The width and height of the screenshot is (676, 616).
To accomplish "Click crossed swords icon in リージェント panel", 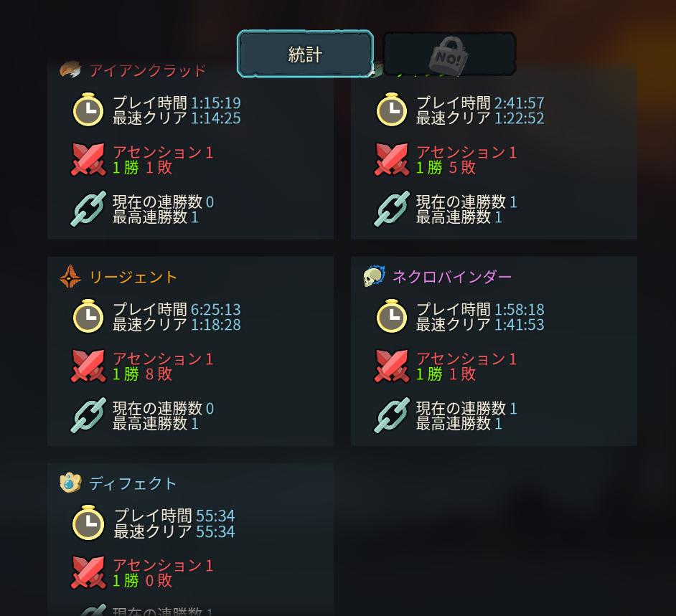I will coord(88,366).
